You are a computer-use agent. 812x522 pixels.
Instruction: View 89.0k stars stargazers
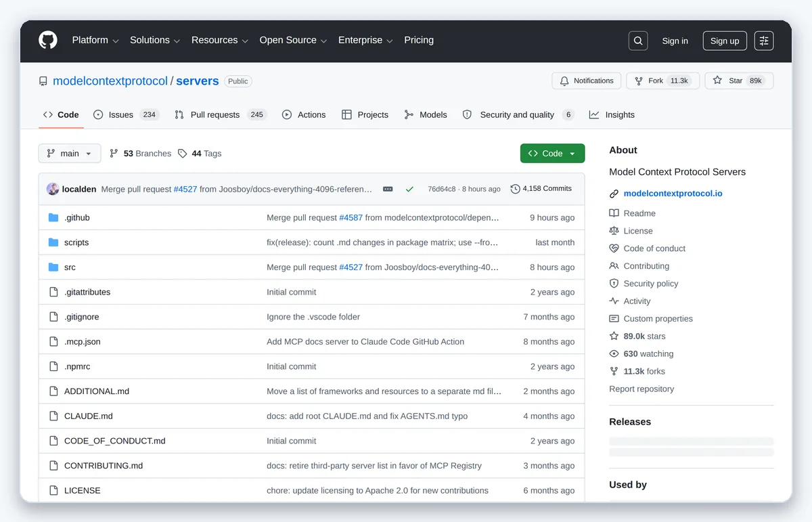[x=637, y=336]
